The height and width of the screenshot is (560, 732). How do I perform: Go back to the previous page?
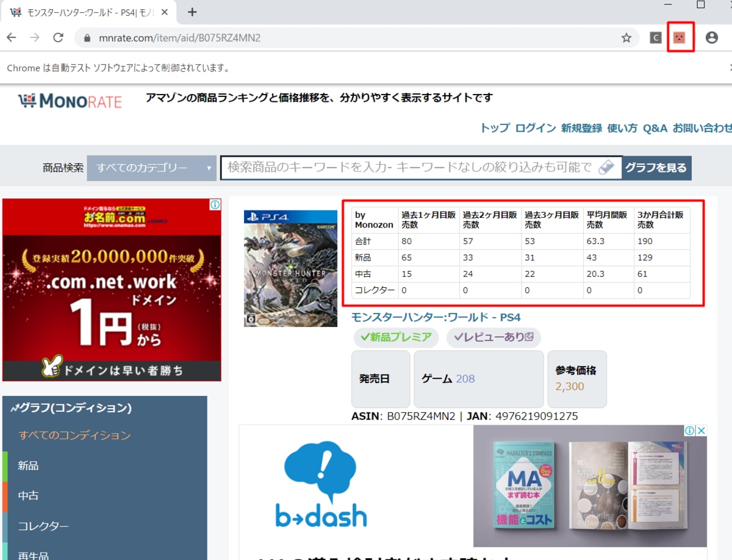[x=11, y=38]
